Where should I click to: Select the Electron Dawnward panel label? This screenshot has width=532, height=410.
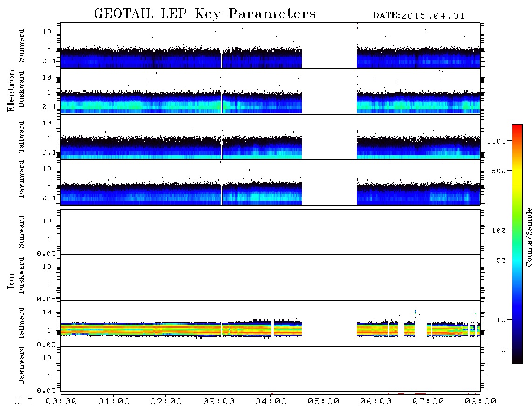(21, 179)
